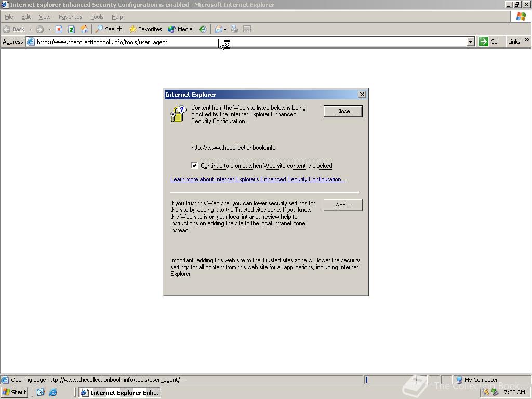The height and width of the screenshot is (399, 532).
Task: Expand the Links toolbar chevron
Action: point(527,40)
